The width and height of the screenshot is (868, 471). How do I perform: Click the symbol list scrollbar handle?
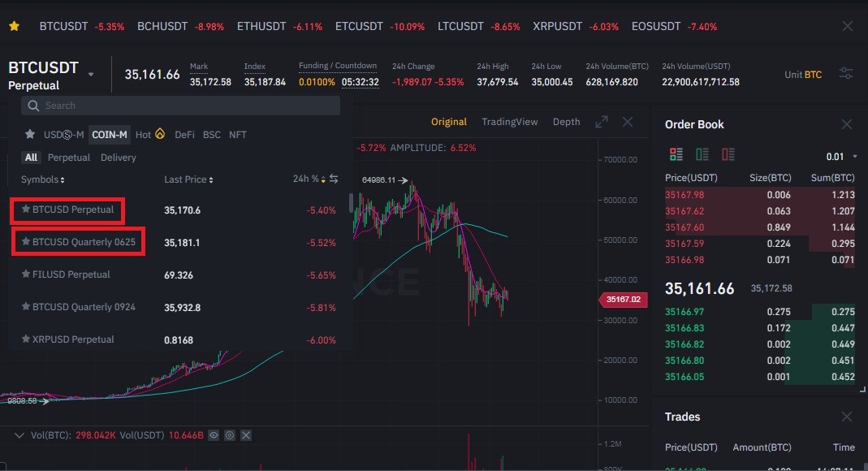[x=351, y=202]
